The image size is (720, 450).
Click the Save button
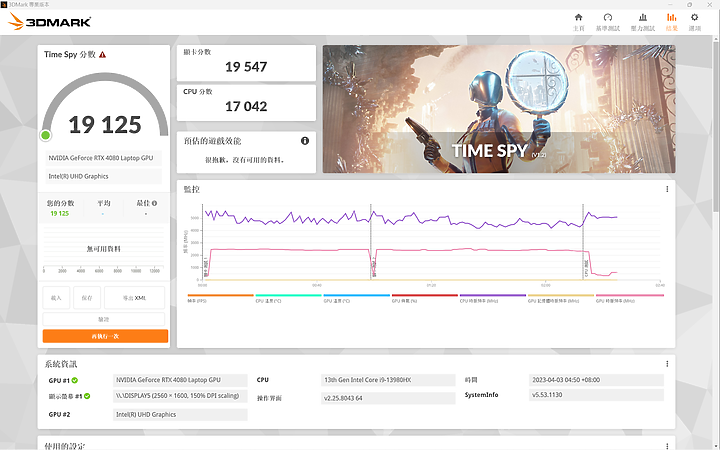pyautogui.click(x=87, y=298)
